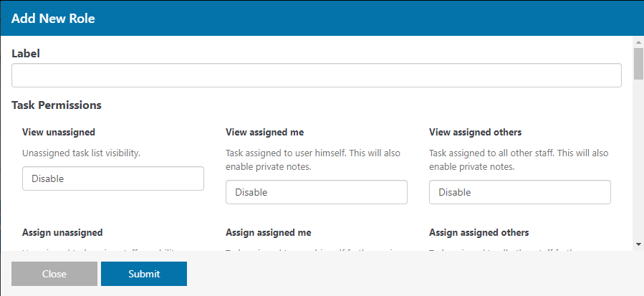The width and height of the screenshot is (644, 296).
Task: Click the Assign assigned others heading
Action: pos(479,232)
